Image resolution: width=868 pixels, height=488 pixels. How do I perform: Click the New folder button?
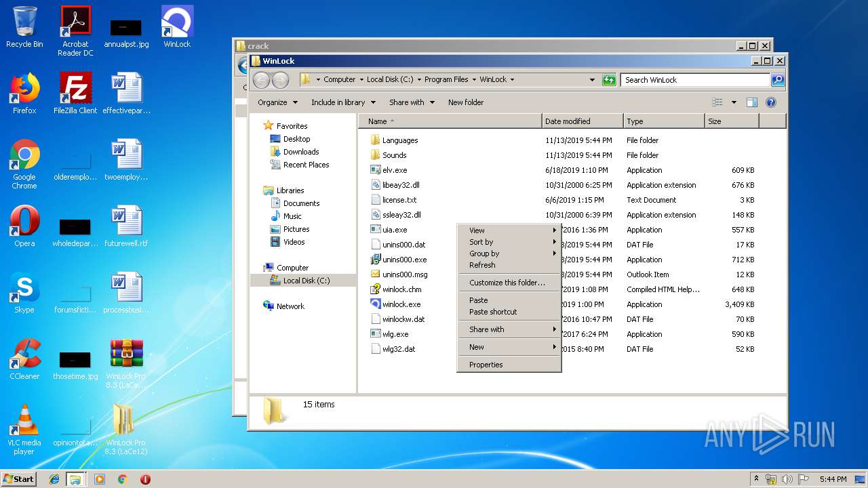[x=466, y=102]
